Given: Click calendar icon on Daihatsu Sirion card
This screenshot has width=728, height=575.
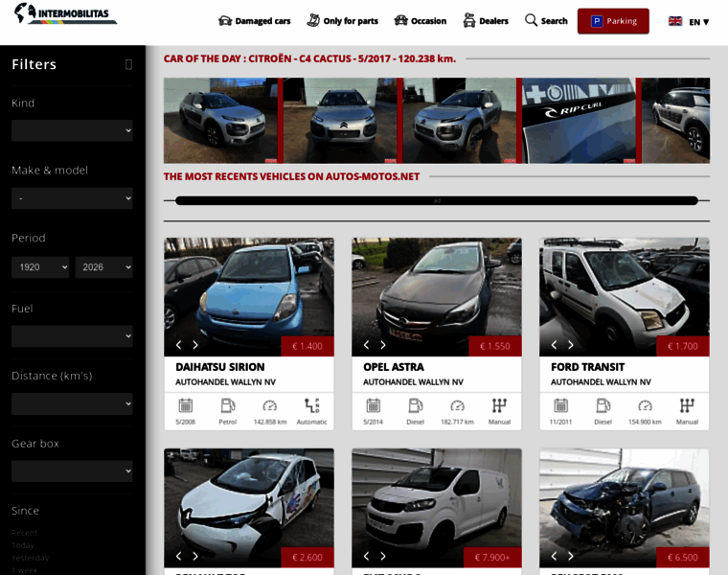Looking at the screenshot, I should coord(186,405).
